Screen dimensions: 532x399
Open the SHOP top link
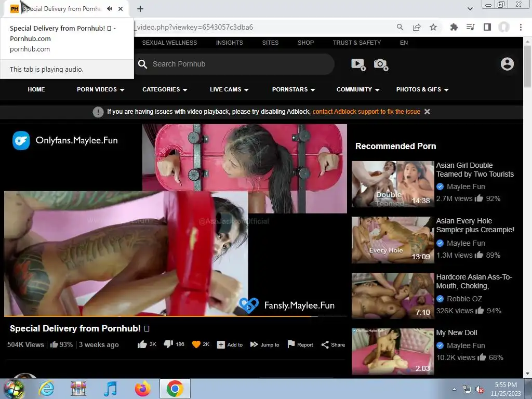point(305,43)
